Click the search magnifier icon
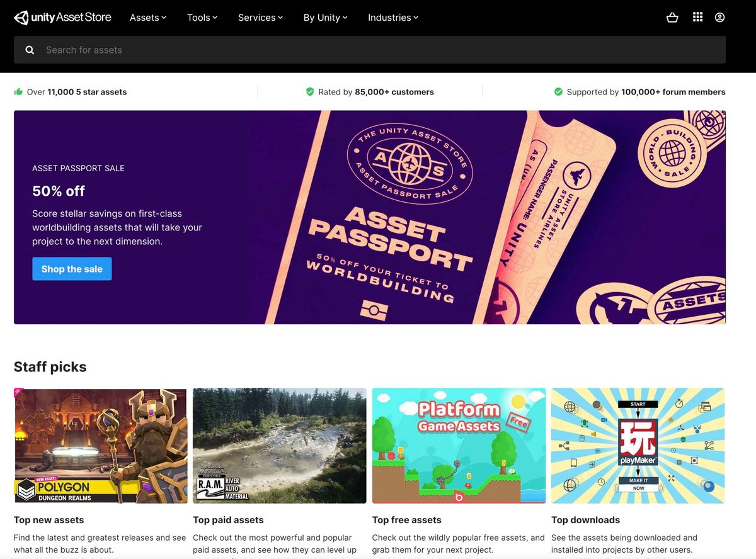Image resolution: width=756 pixels, height=559 pixels. click(30, 50)
